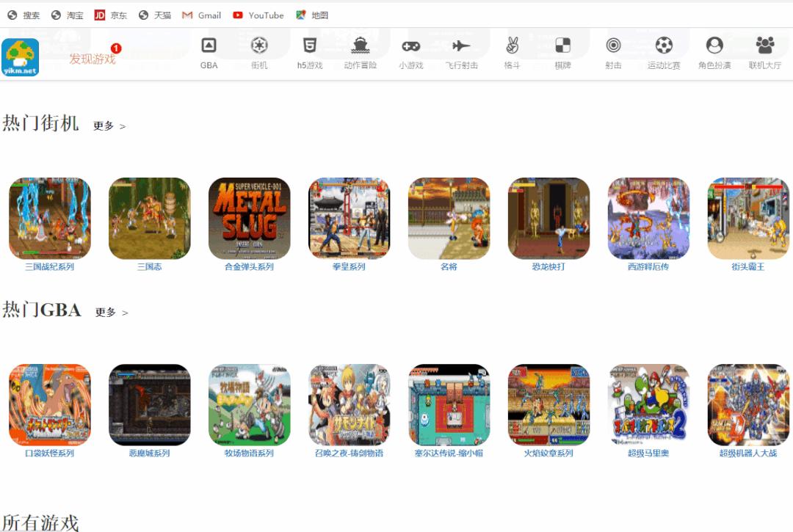
Task: Click the 超级马里奥 text link
Action: pos(648,453)
